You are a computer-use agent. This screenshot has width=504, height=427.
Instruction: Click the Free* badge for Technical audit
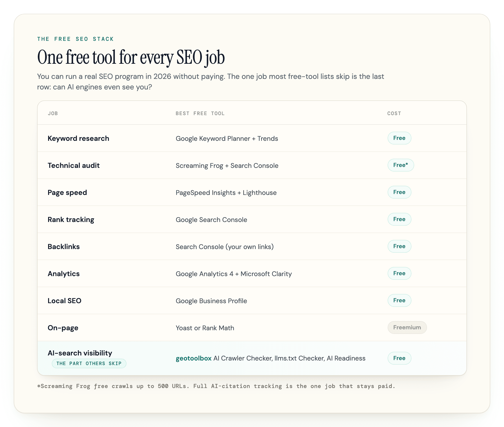click(401, 165)
